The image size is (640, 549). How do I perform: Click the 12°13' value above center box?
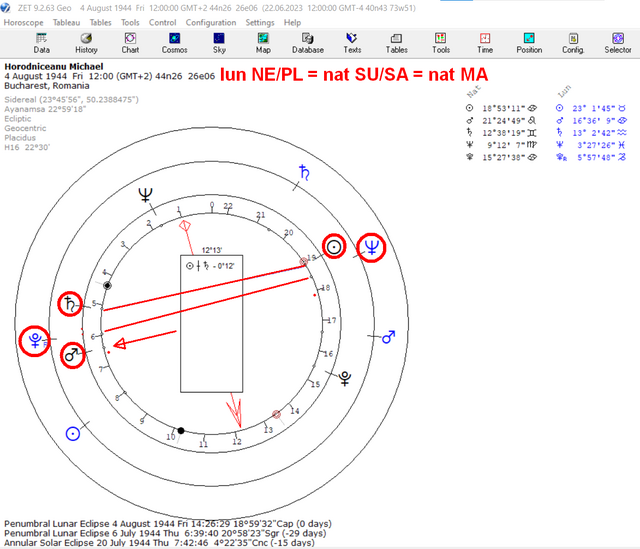point(212,250)
